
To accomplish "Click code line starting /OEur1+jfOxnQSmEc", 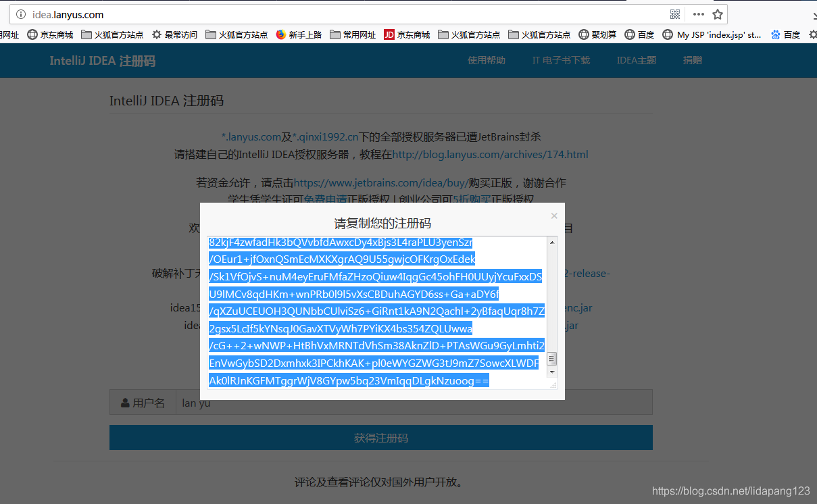I will pos(343,259).
